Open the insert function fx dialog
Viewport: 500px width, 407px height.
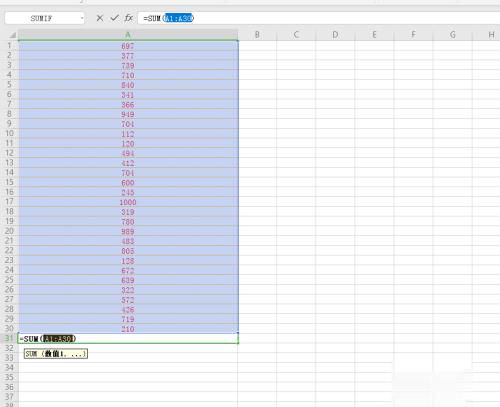coord(129,18)
